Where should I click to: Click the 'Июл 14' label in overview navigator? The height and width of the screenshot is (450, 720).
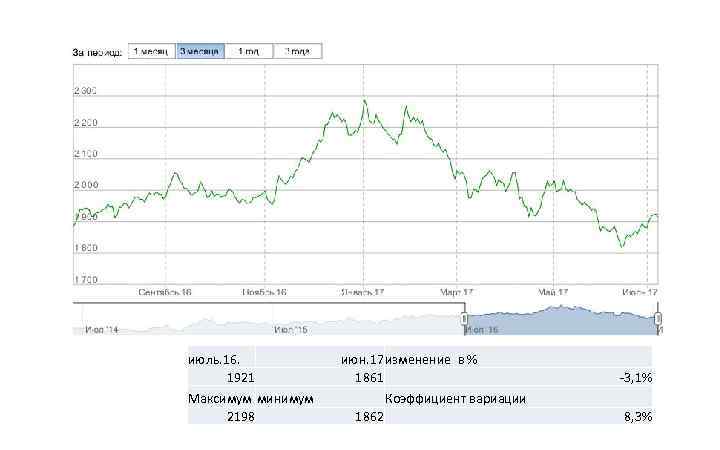tap(101, 330)
